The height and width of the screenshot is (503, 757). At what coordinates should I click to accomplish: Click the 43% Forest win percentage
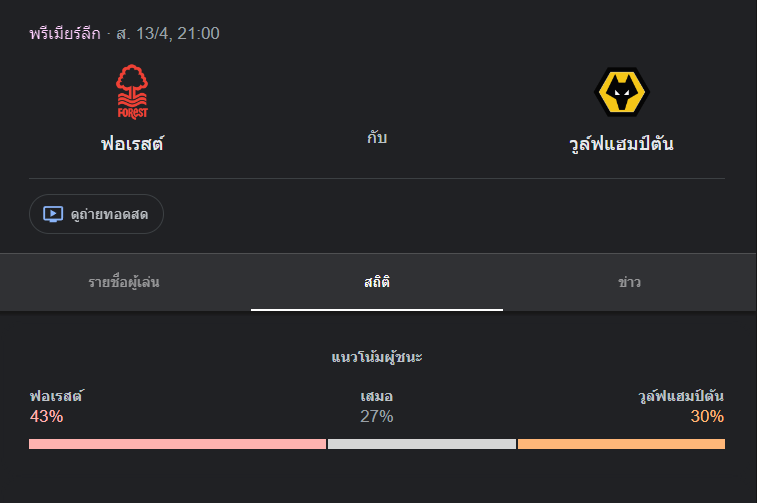click(x=46, y=417)
